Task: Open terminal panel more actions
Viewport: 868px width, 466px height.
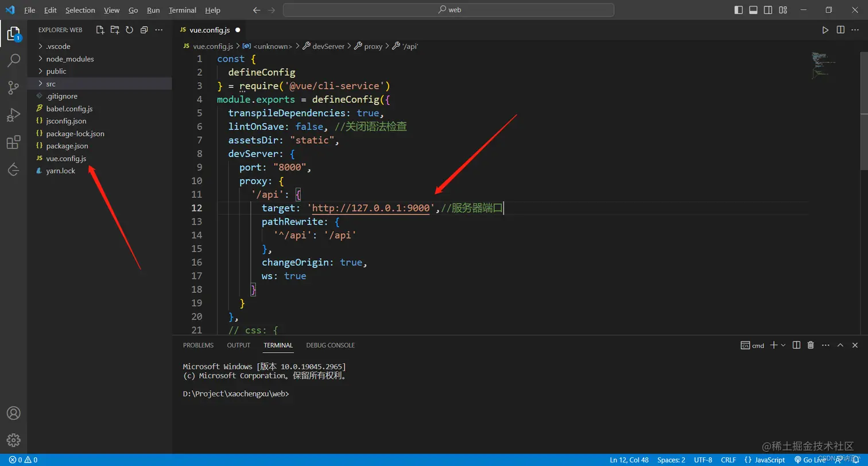Action: pyautogui.click(x=825, y=345)
